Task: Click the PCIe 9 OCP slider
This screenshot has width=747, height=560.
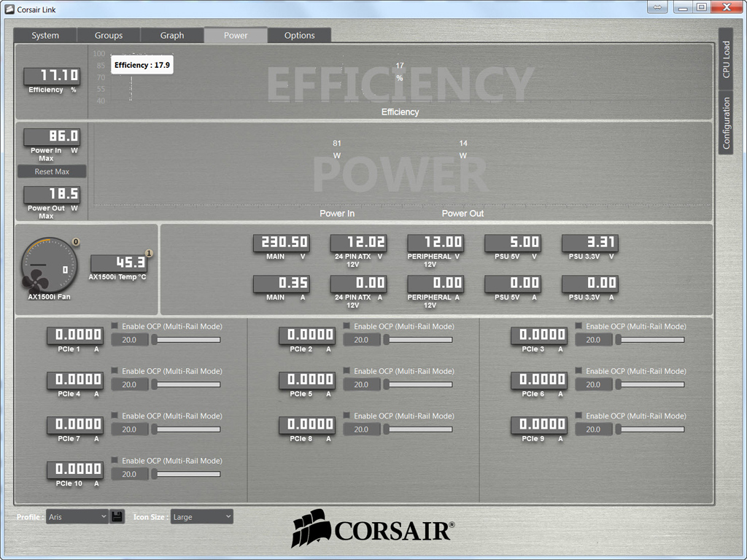Action: click(650, 429)
